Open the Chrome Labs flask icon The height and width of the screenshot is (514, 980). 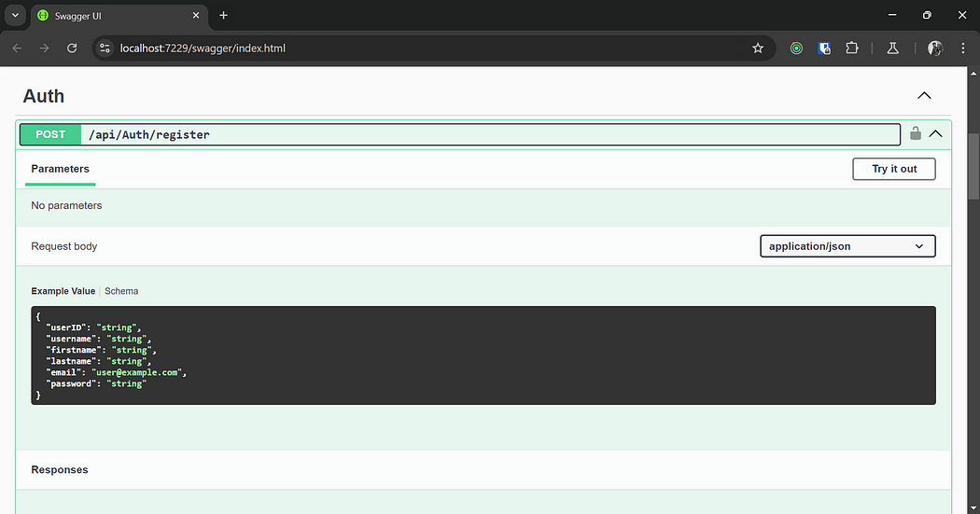[x=892, y=49]
